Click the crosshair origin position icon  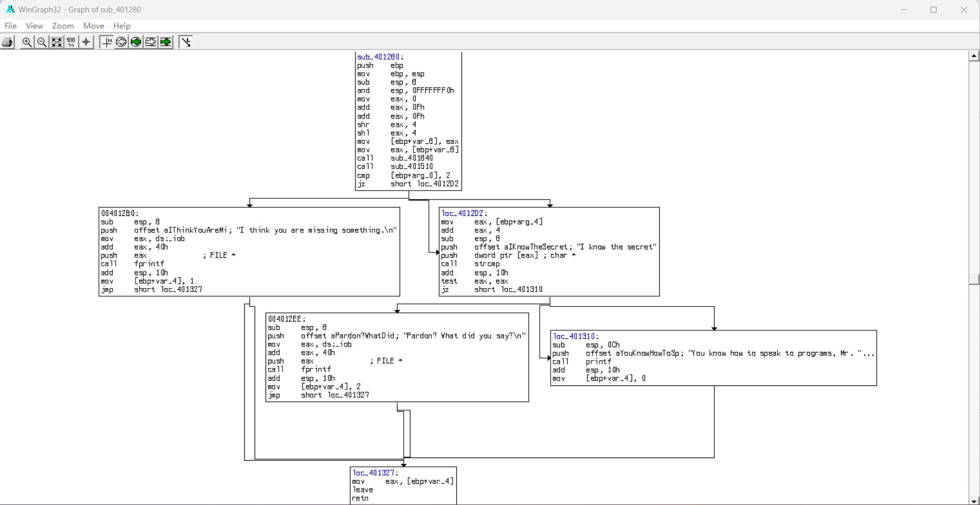tap(86, 42)
